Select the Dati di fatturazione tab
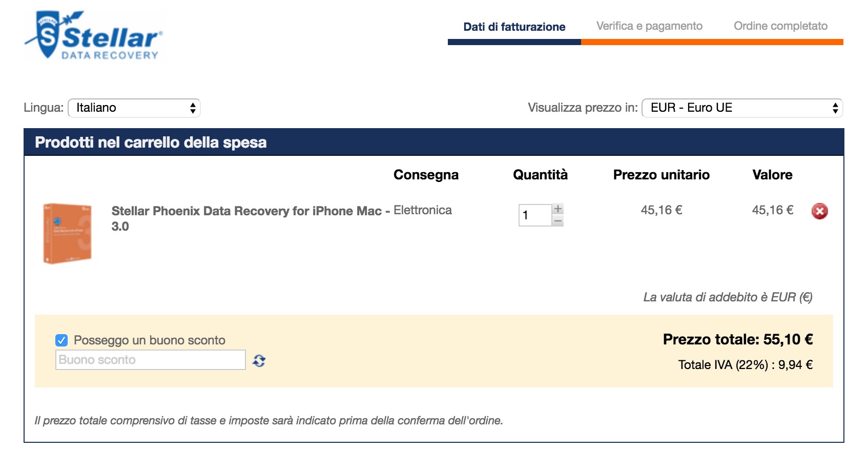The width and height of the screenshot is (868, 450). click(x=514, y=27)
